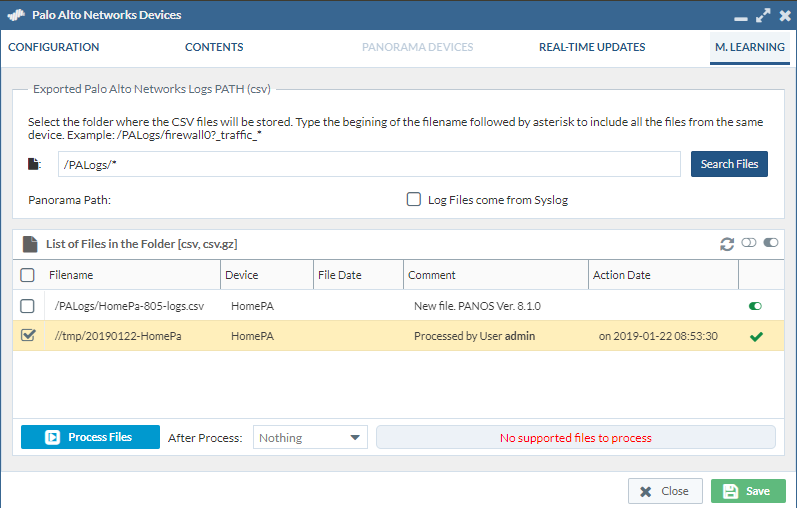Click the gray all-on toggle in list header
Viewport: 797px width, 508px height.
click(x=771, y=243)
